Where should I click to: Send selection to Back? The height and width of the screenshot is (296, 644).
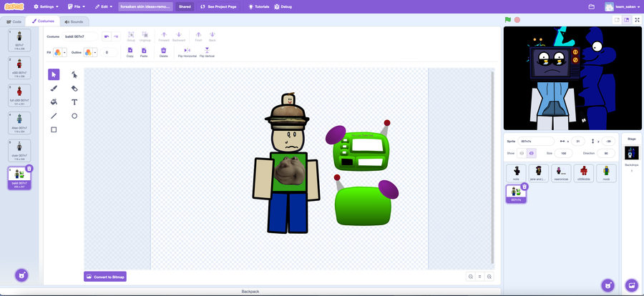213,36
